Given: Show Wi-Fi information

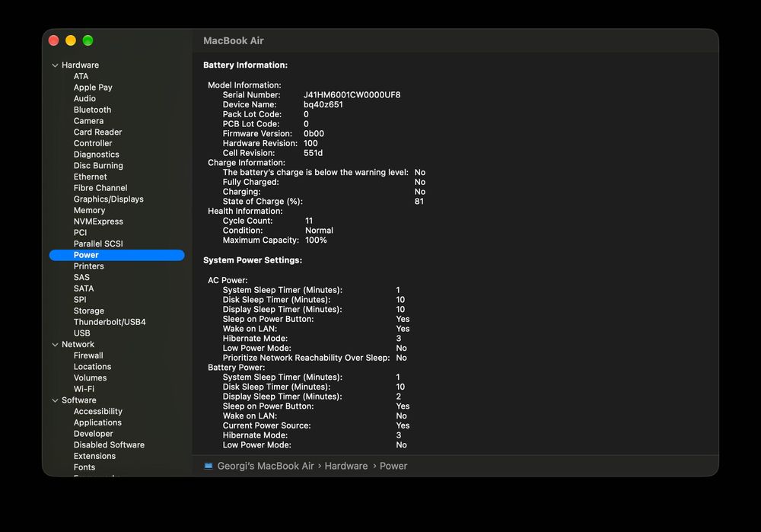Looking at the screenshot, I should pos(84,389).
